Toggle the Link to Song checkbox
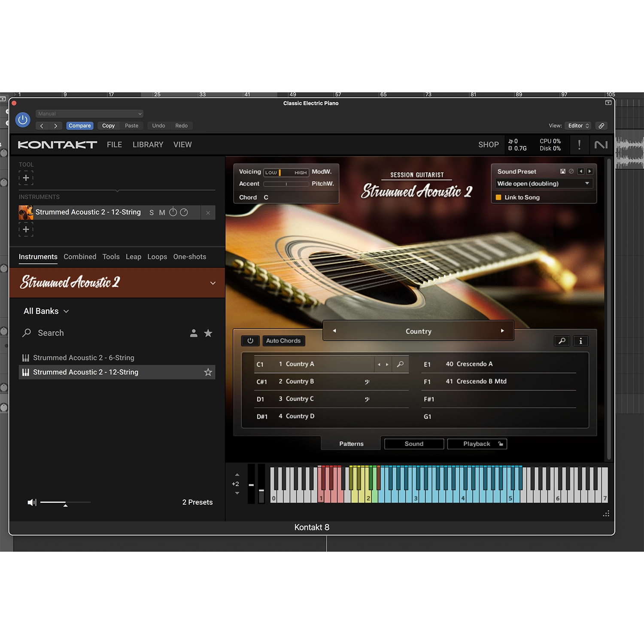 point(498,197)
